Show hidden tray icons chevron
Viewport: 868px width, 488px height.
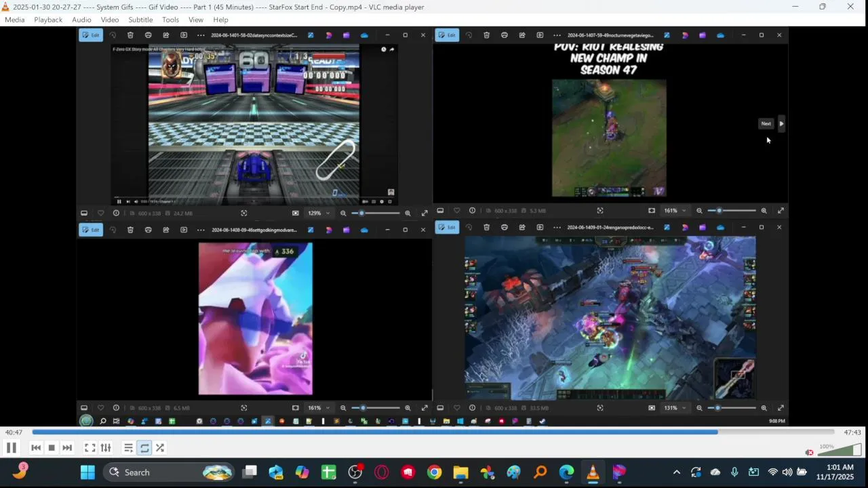[676, 472]
